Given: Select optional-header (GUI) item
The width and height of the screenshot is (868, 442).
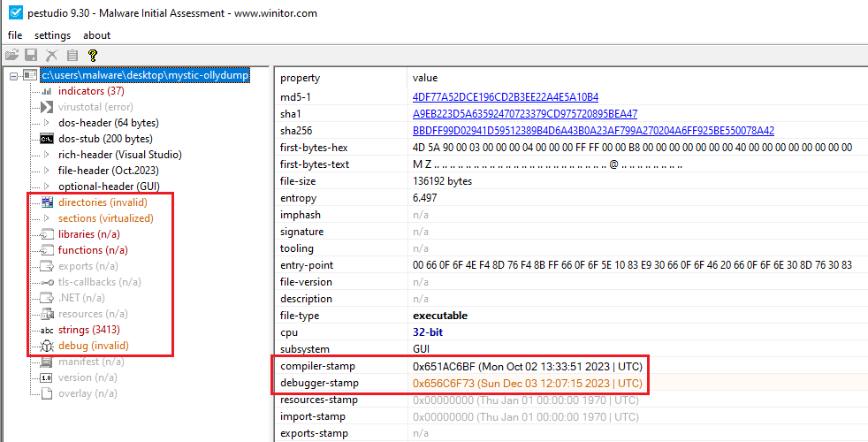Looking at the screenshot, I should 109,187.
